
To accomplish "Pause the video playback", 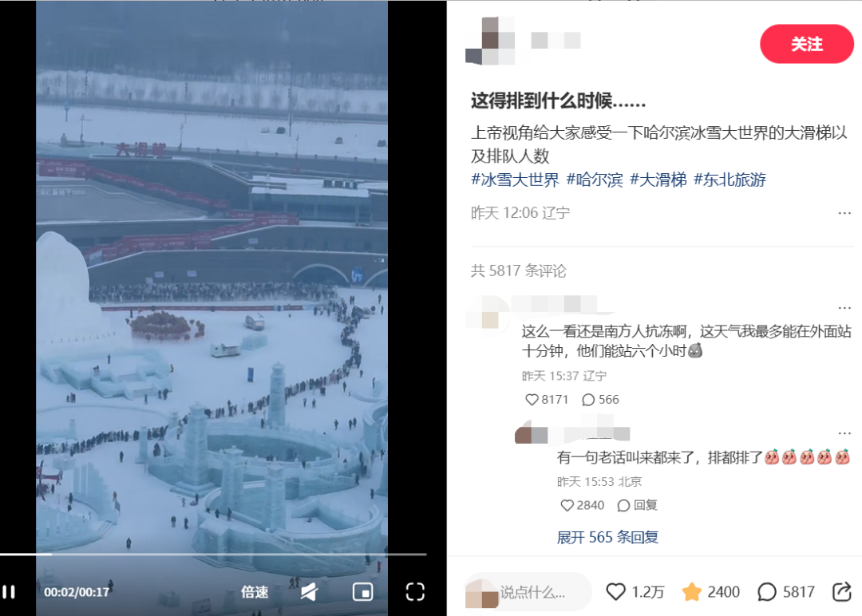I will (x=9, y=592).
